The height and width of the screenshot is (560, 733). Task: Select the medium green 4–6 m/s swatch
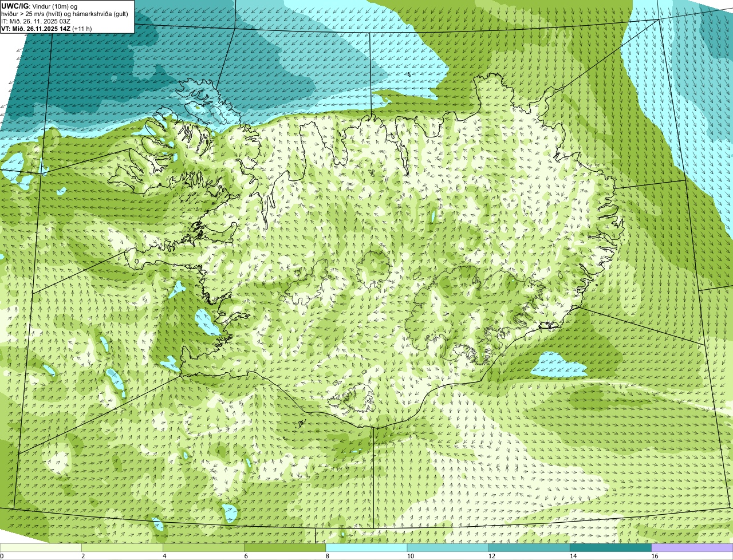[203, 548]
